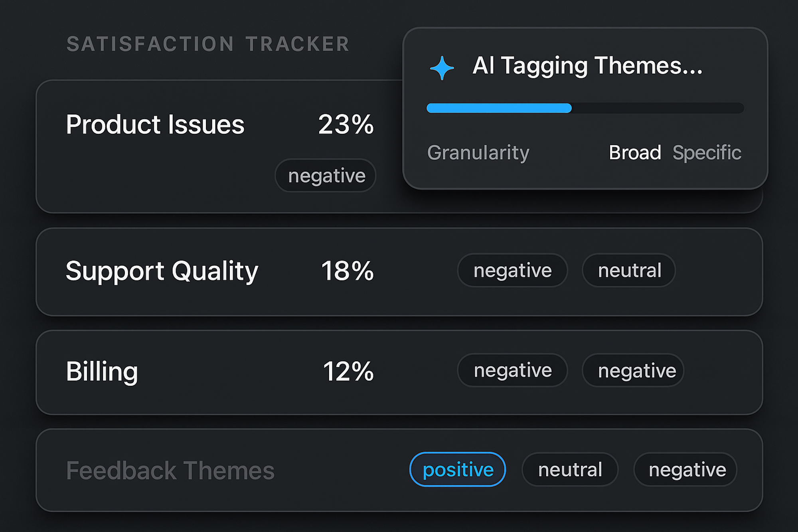Click the AI tagging progress bar
The width and height of the screenshot is (798, 532).
tap(585, 108)
